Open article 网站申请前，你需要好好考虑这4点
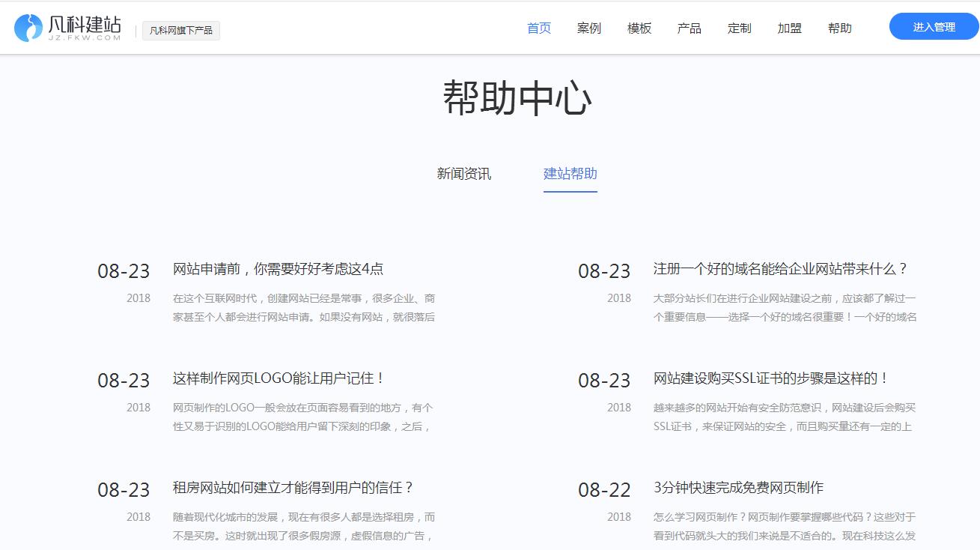Image resolution: width=980 pixels, height=550 pixels. point(279,269)
